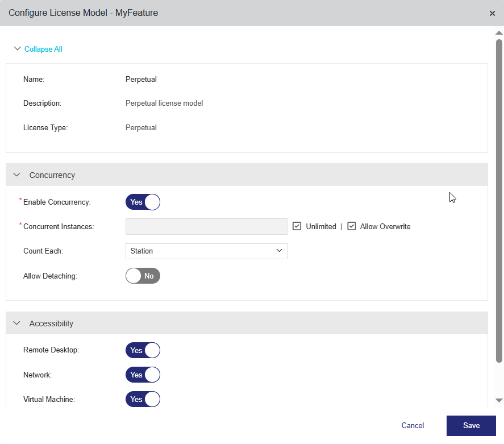Disable the Network access toggle
Screen dimensions: 504x444
click(143, 375)
